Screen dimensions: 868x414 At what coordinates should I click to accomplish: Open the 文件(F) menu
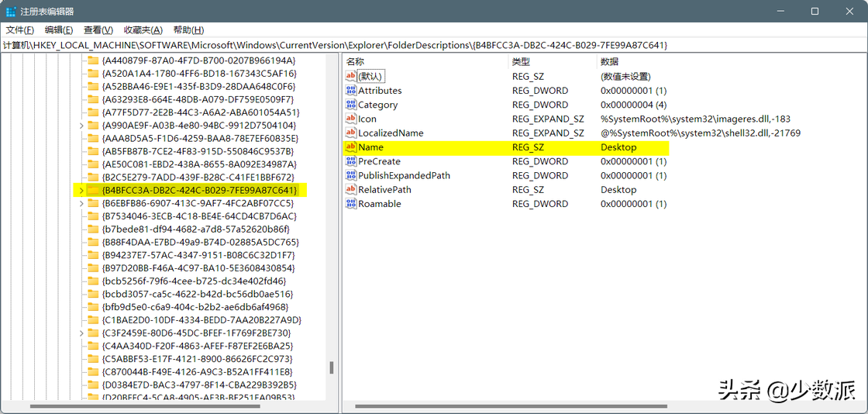[20, 29]
